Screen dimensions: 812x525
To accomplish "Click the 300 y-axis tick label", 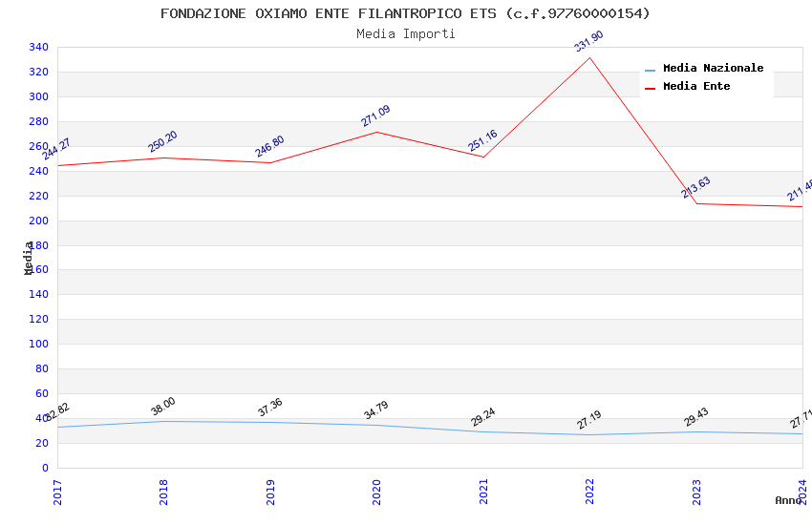I will click(39, 96).
